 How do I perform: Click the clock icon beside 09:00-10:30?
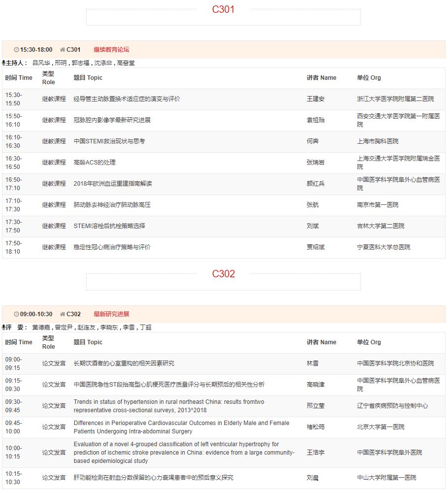(x=16, y=314)
